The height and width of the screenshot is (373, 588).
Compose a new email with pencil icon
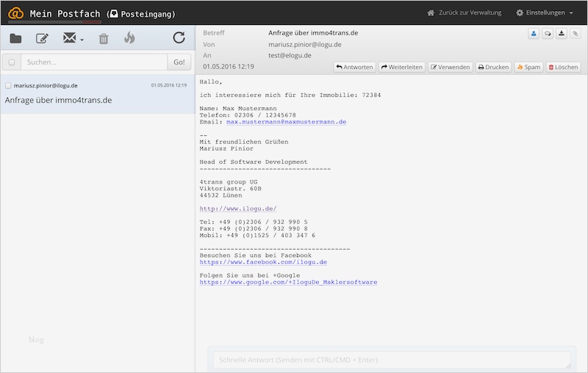[42, 38]
